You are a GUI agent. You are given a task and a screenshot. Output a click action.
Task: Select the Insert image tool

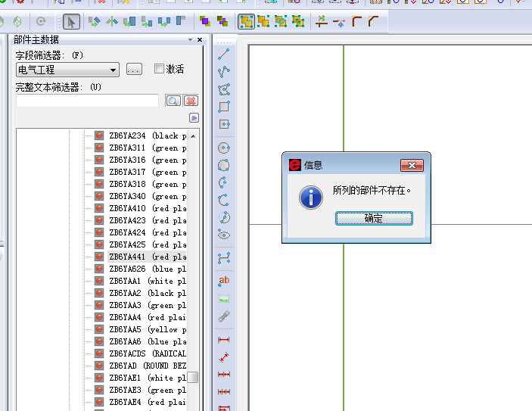click(x=224, y=299)
